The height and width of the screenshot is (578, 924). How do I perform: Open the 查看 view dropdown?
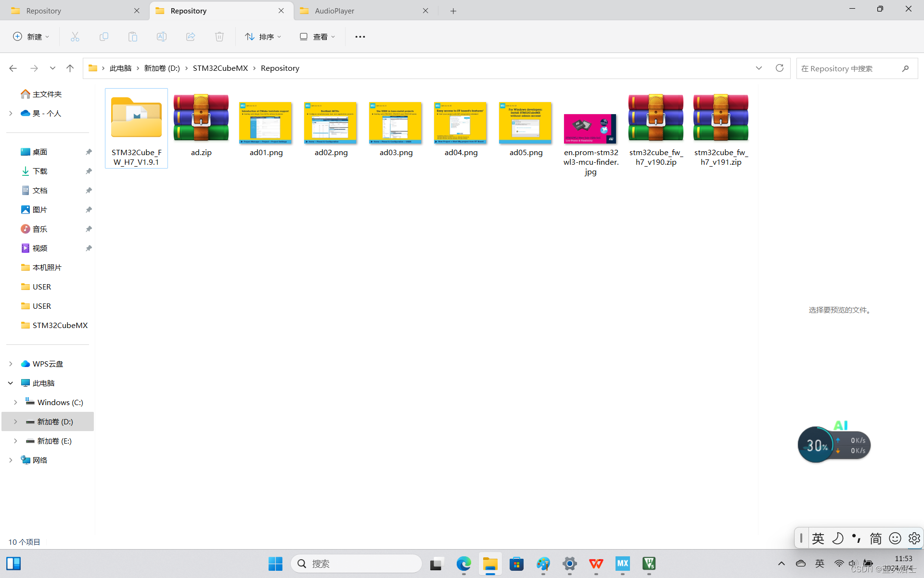pyautogui.click(x=317, y=37)
